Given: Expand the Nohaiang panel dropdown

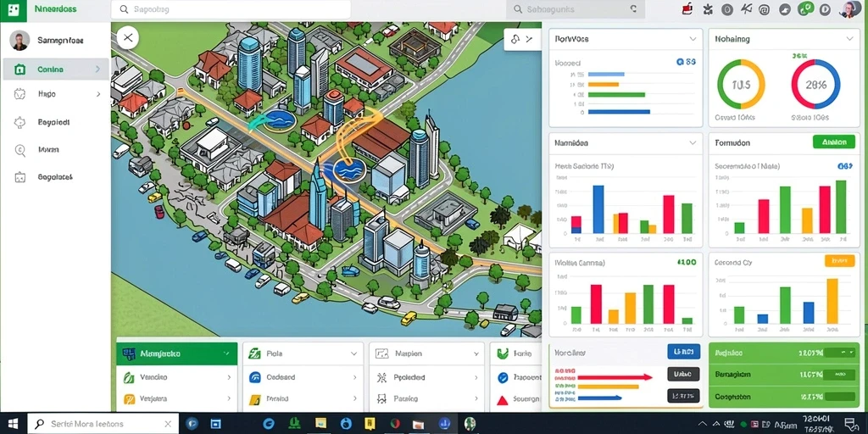Looking at the screenshot, I should tap(849, 39).
